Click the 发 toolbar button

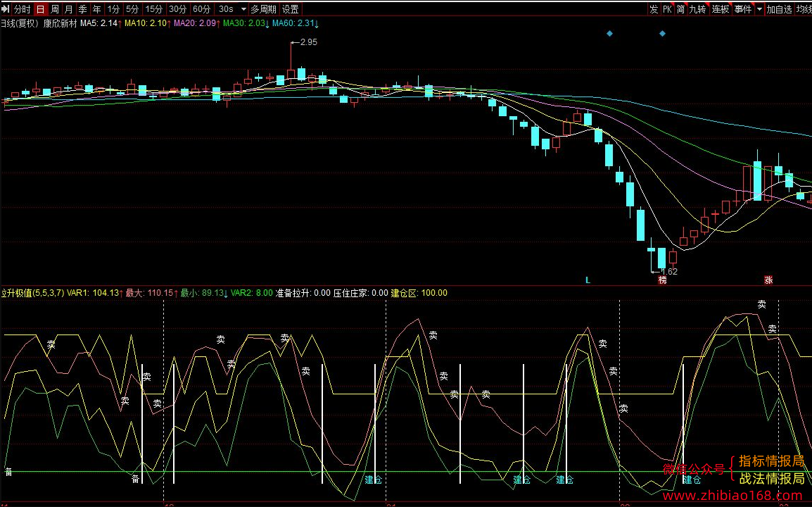pos(654,9)
